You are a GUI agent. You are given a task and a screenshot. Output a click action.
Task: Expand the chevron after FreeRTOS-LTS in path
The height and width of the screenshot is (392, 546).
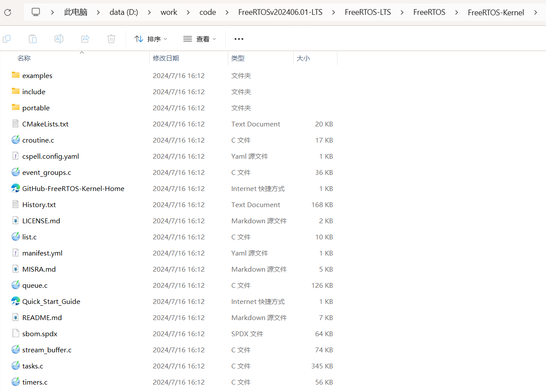[402, 12]
